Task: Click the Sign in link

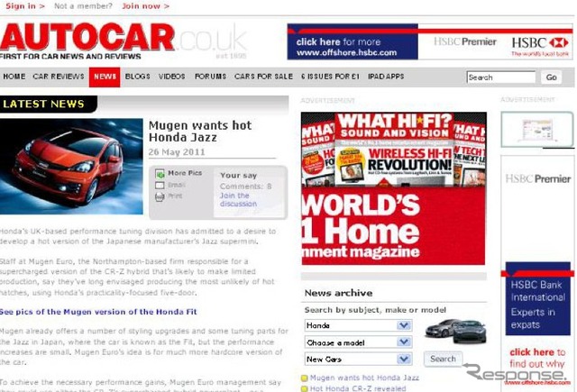Action: tap(25, 6)
